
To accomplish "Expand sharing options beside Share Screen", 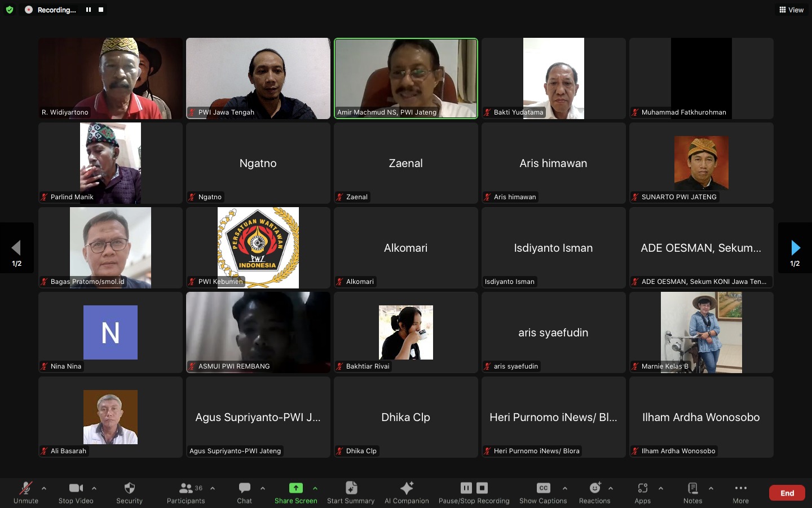I will click(x=315, y=489).
